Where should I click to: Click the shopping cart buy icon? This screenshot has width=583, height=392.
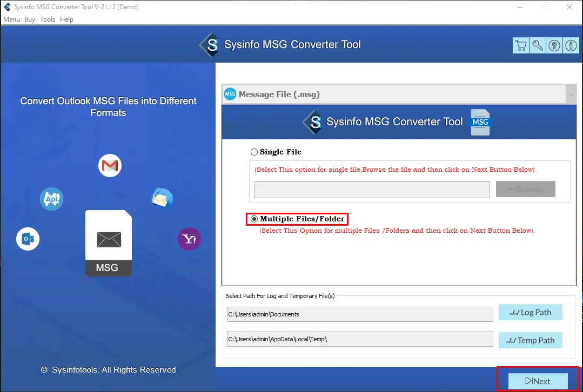pyautogui.click(x=521, y=45)
